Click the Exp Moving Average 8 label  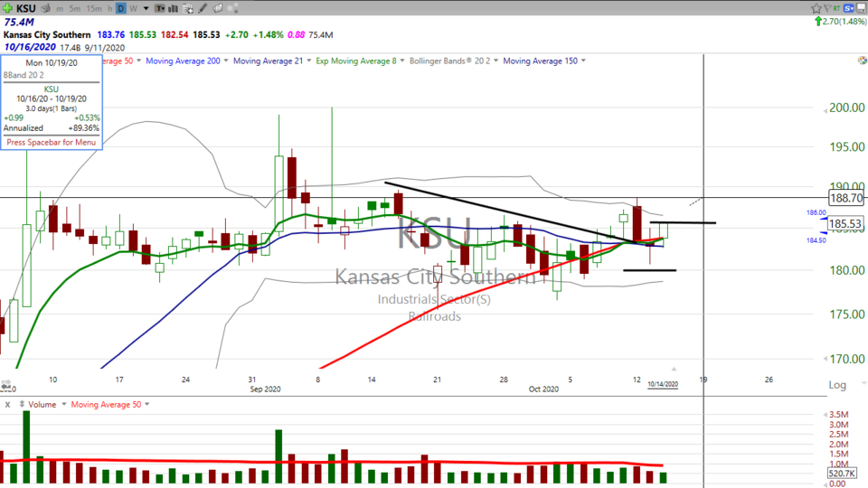coord(356,61)
